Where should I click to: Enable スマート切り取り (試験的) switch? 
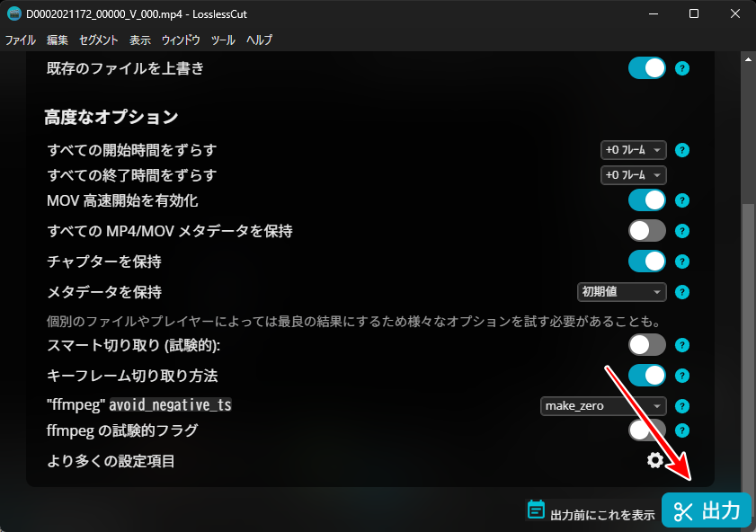coord(646,345)
